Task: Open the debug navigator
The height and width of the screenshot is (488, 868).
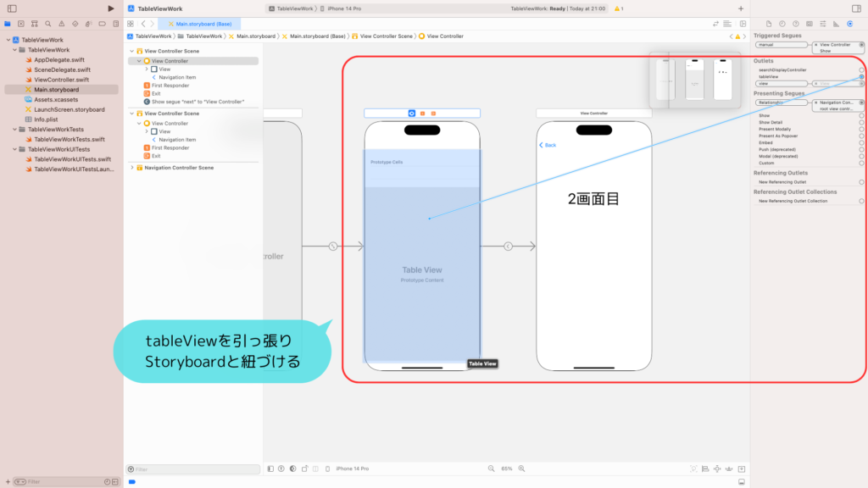Action: 88,24
